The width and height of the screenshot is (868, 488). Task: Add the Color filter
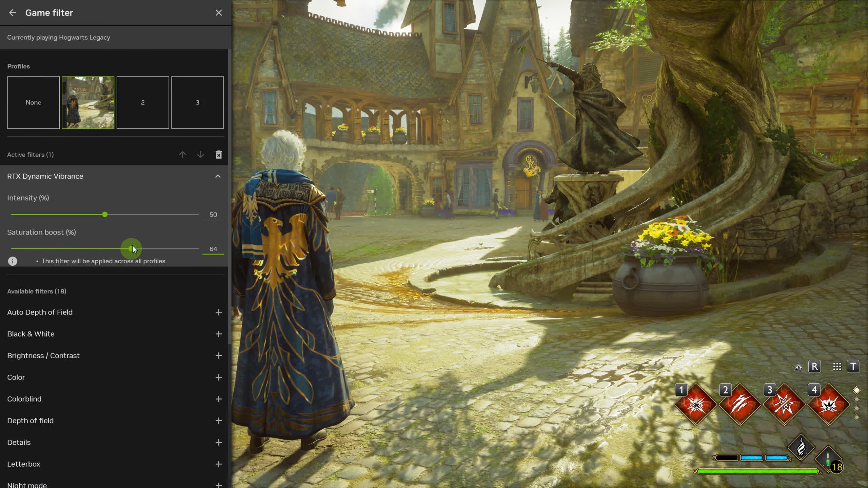(219, 377)
